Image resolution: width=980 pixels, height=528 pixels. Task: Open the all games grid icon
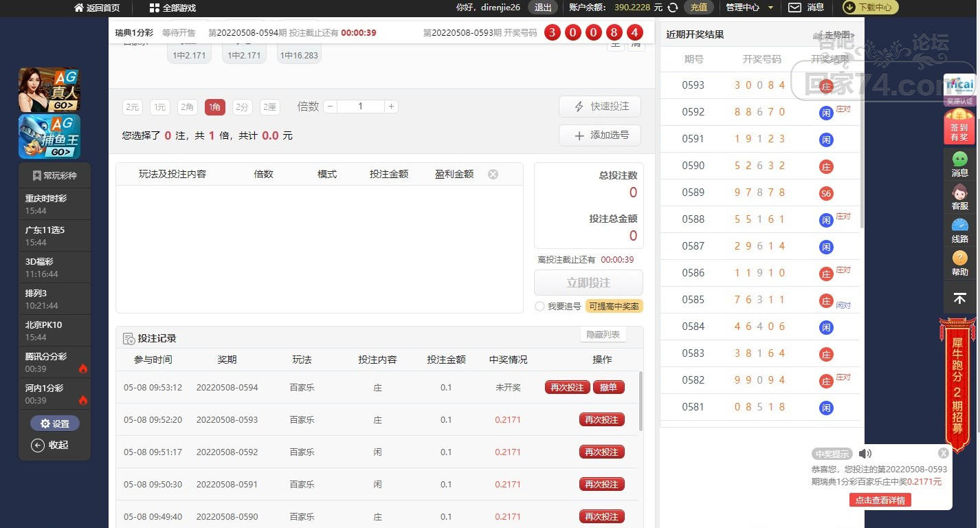point(154,8)
